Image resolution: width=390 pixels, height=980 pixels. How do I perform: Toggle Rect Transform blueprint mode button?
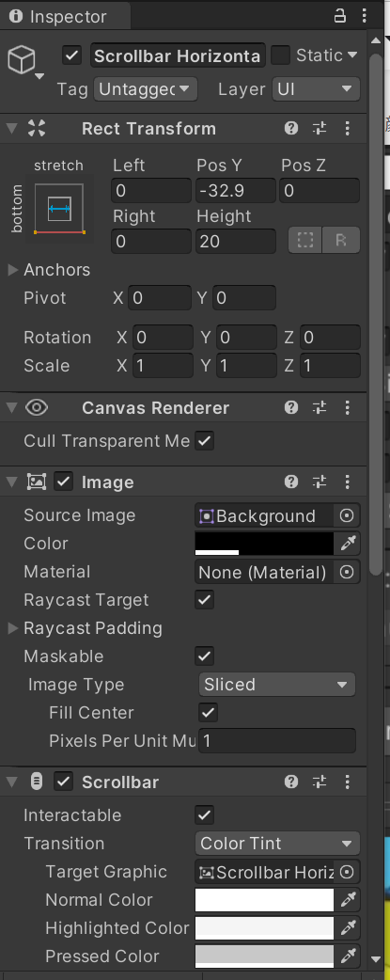coord(305,241)
